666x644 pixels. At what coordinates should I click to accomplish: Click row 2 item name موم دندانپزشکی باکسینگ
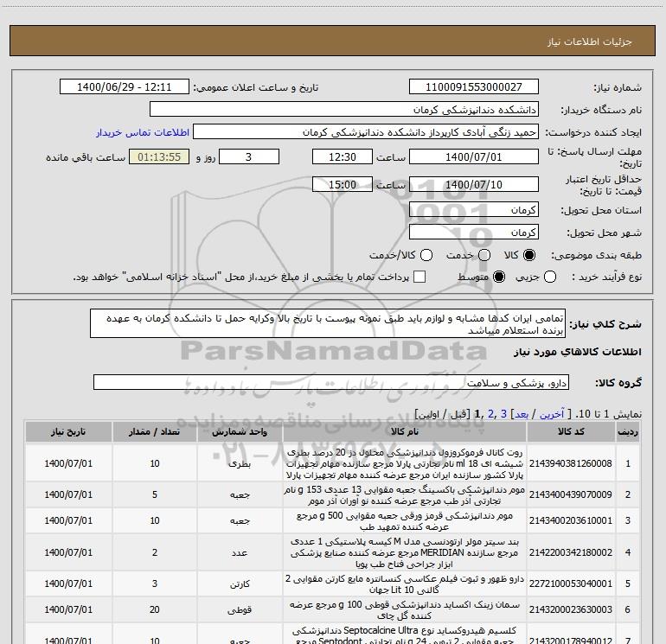point(405,495)
